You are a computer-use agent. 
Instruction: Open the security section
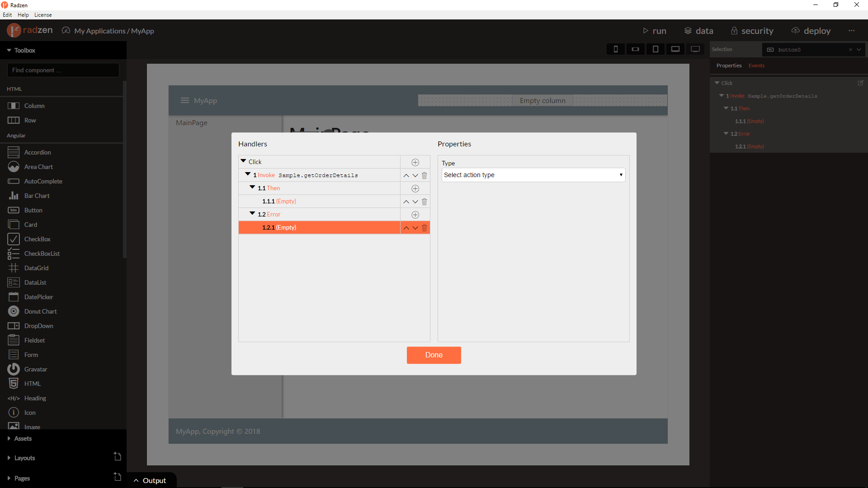pyautogui.click(x=752, y=31)
